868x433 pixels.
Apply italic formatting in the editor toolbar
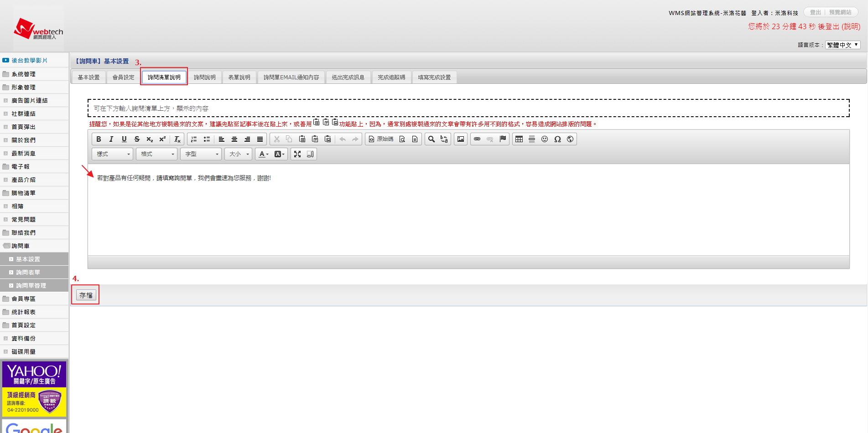111,139
